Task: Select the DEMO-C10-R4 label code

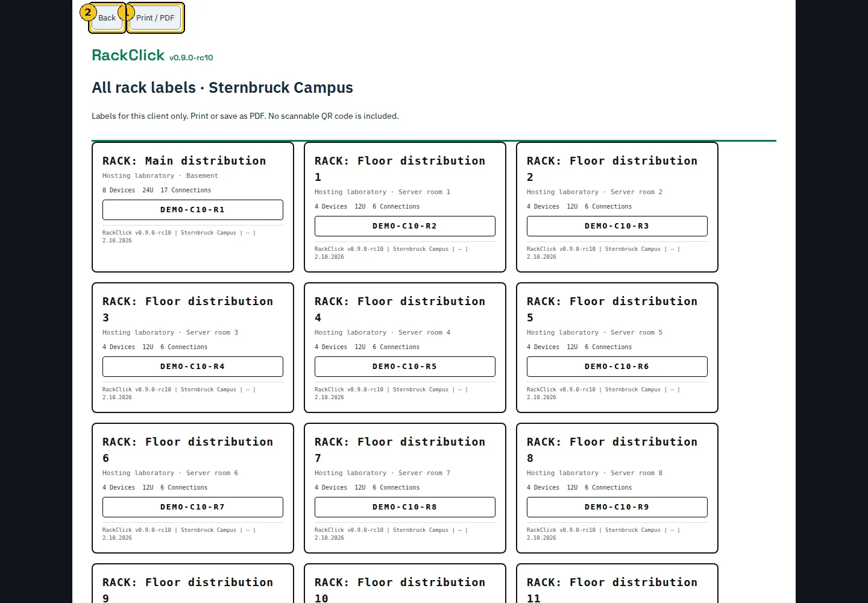Action: [193, 367]
